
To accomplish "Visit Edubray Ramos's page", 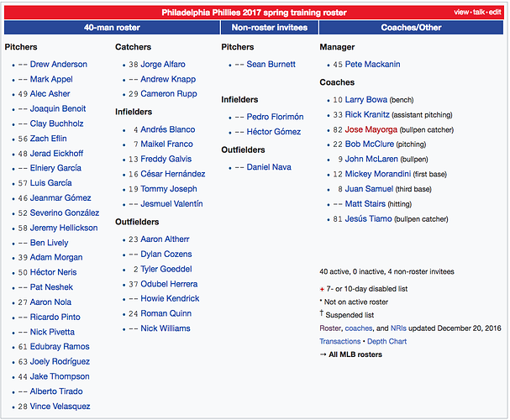I will click(60, 347).
